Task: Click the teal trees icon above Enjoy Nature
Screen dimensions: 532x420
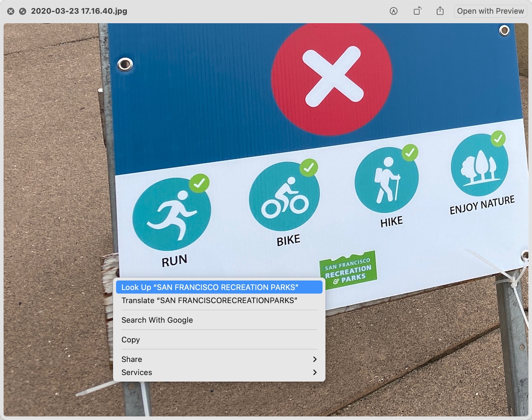Action: [x=479, y=166]
